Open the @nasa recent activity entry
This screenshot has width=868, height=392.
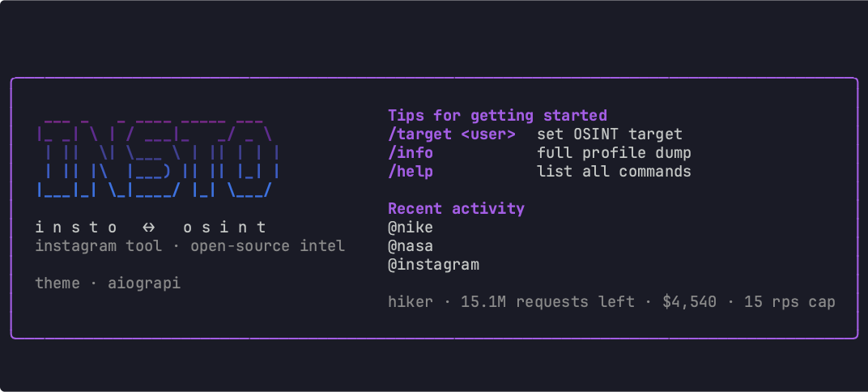click(x=411, y=246)
